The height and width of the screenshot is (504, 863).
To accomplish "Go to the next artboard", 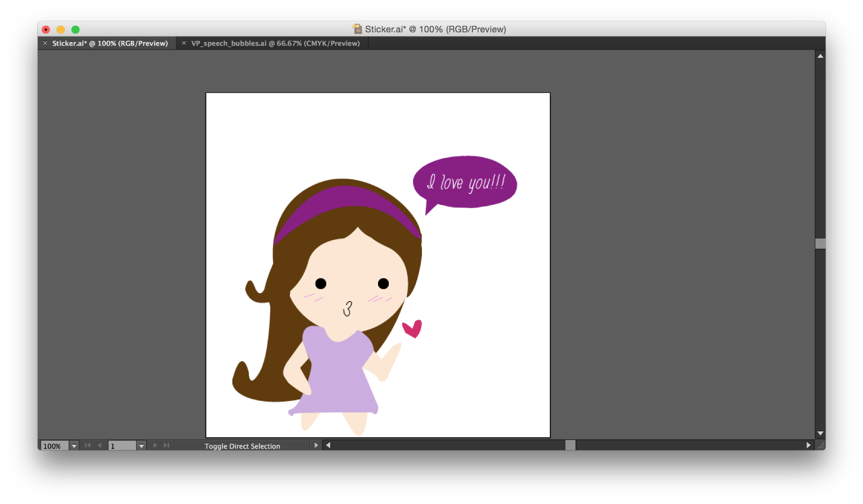I will (x=155, y=445).
